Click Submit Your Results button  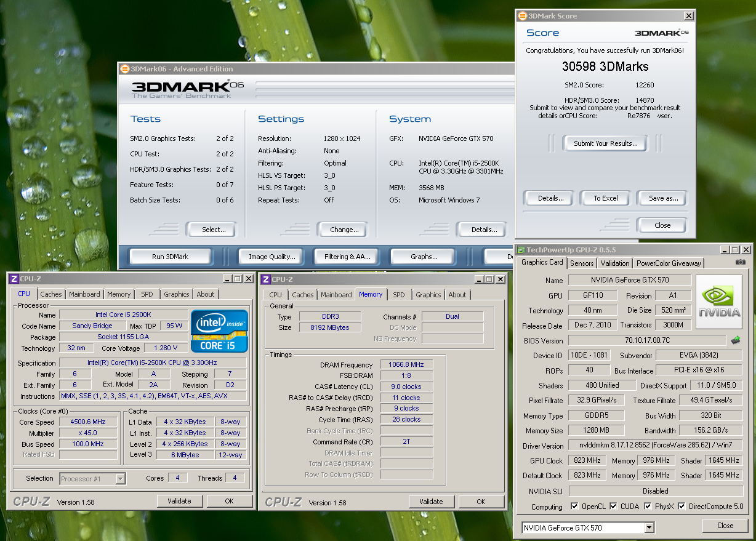click(606, 143)
